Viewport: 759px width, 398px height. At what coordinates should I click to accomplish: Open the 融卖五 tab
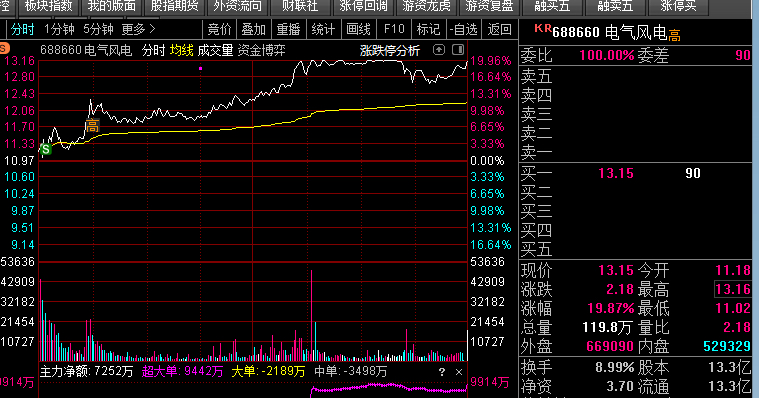point(615,6)
